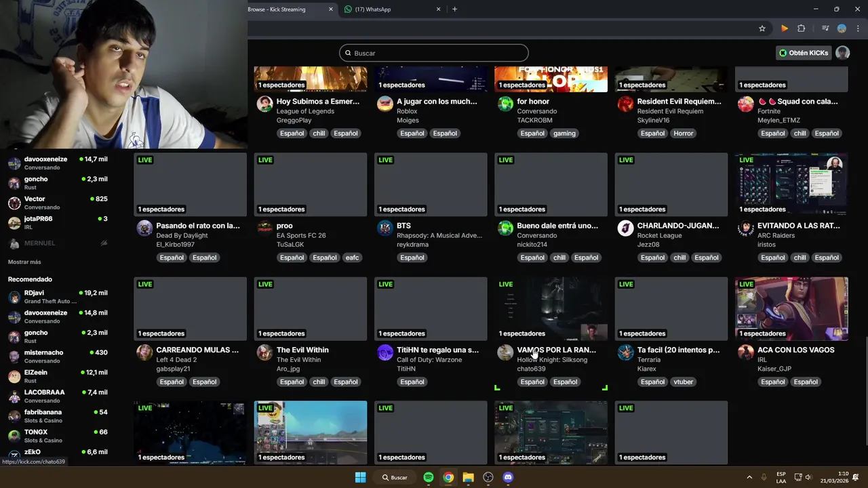Click the reykdrama streamer avatar
Viewport: 868px width, 488px height.
coord(385,228)
